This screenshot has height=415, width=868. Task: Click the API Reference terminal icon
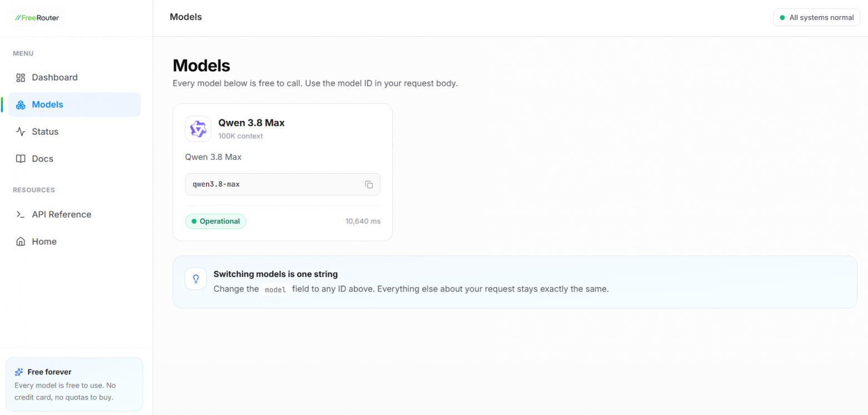[x=21, y=214]
